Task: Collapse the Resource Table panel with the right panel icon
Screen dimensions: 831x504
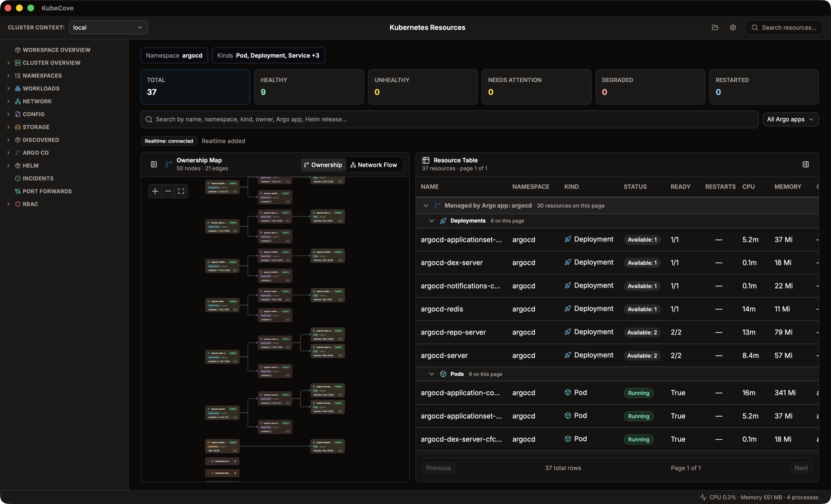Action: [806, 164]
